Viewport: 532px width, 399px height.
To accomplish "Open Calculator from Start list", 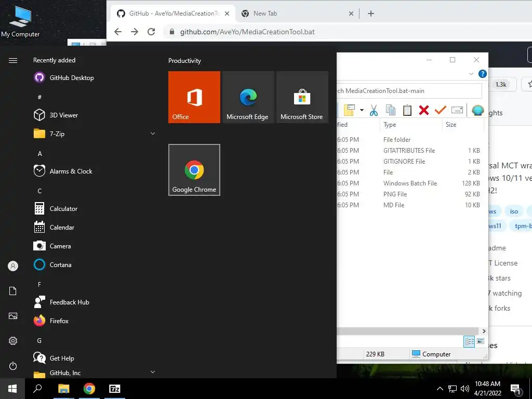I will (x=56, y=208).
